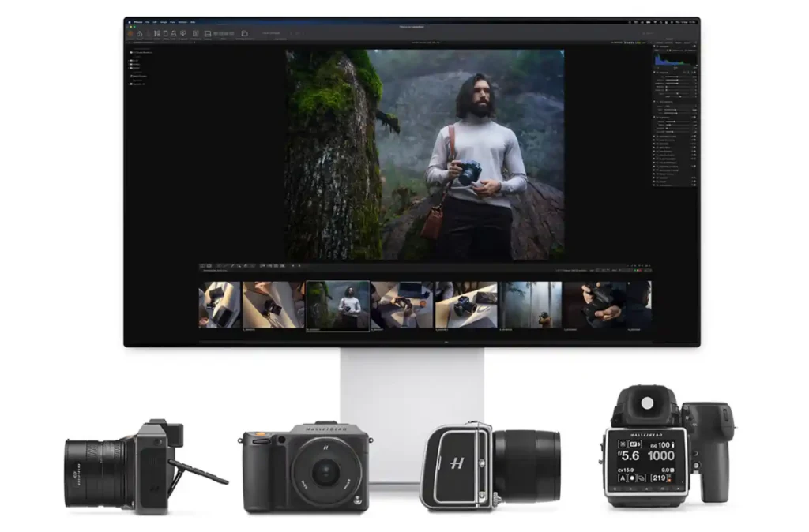
Task: Click the green fullscreen window dot
Action: (x=136, y=28)
